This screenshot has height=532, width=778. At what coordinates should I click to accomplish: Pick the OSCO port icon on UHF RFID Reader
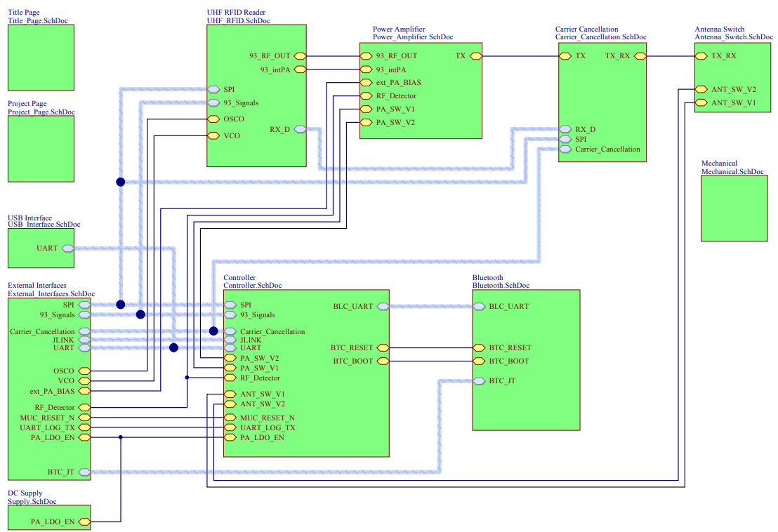click(x=213, y=119)
